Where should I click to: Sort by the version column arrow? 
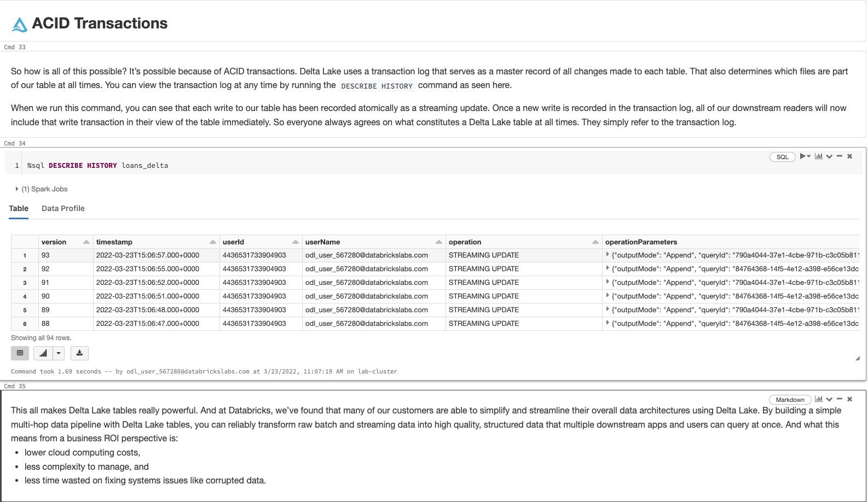[86, 242]
